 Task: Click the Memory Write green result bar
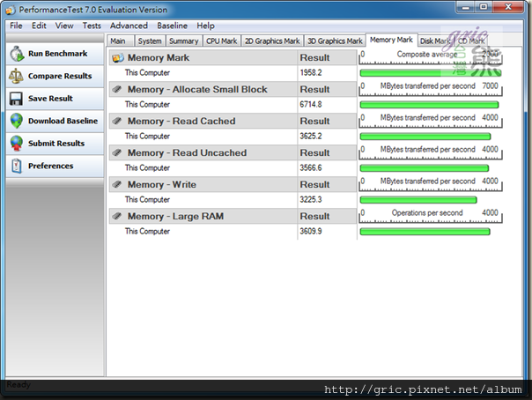pyautogui.click(x=418, y=200)
